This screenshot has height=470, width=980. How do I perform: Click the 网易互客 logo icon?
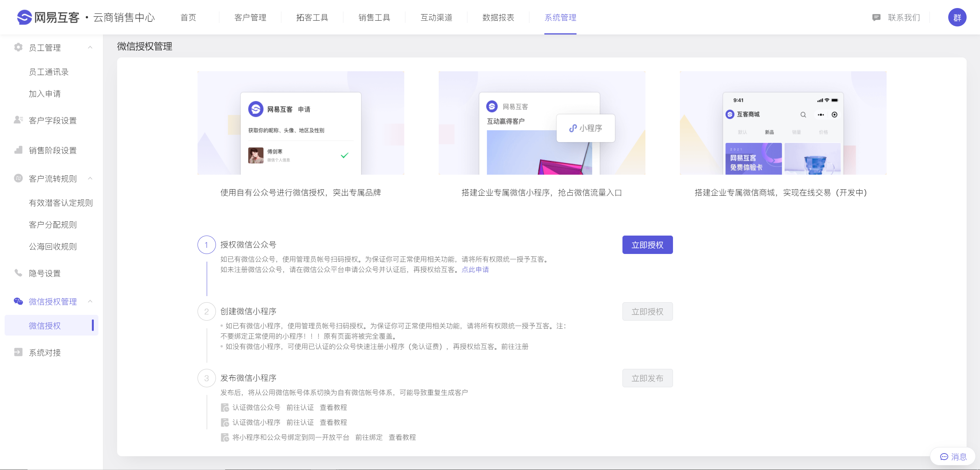point(24,17)
